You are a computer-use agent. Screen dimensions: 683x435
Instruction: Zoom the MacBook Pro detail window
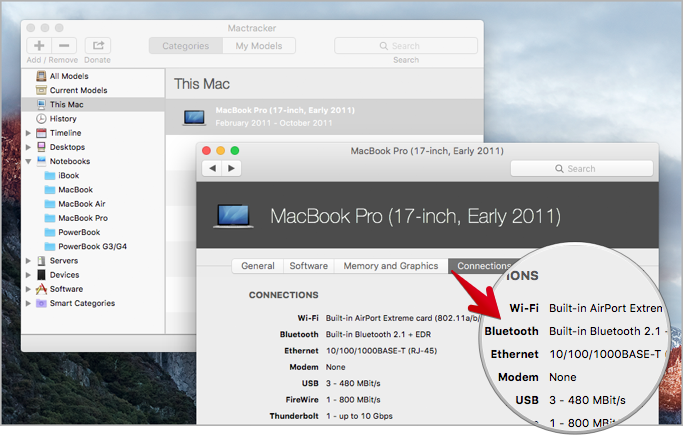coord(235,151)
